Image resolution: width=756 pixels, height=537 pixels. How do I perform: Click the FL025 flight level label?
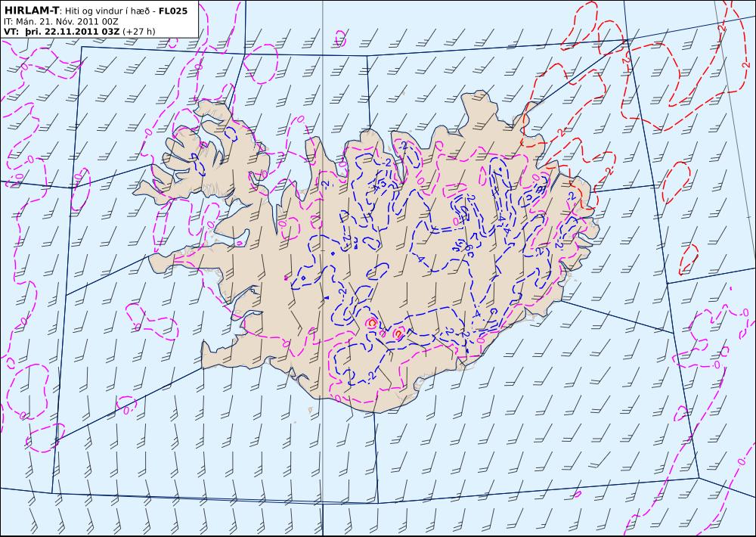pyautogui.click(x=174, y=10)
